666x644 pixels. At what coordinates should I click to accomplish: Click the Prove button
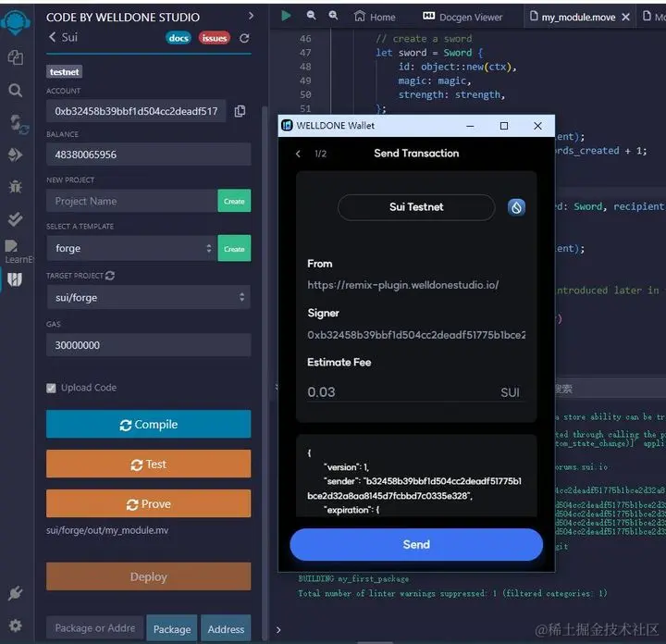[x=148, y=503]
